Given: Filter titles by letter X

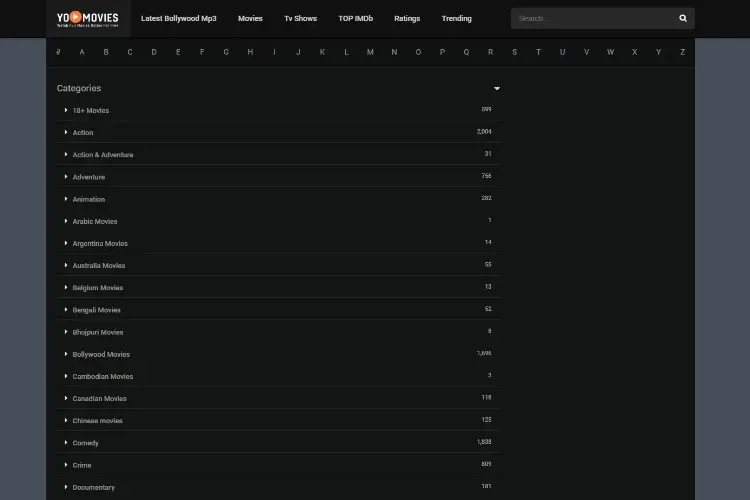Looking at the screenshot, I should pyautogui.click(x=634, y=52).
